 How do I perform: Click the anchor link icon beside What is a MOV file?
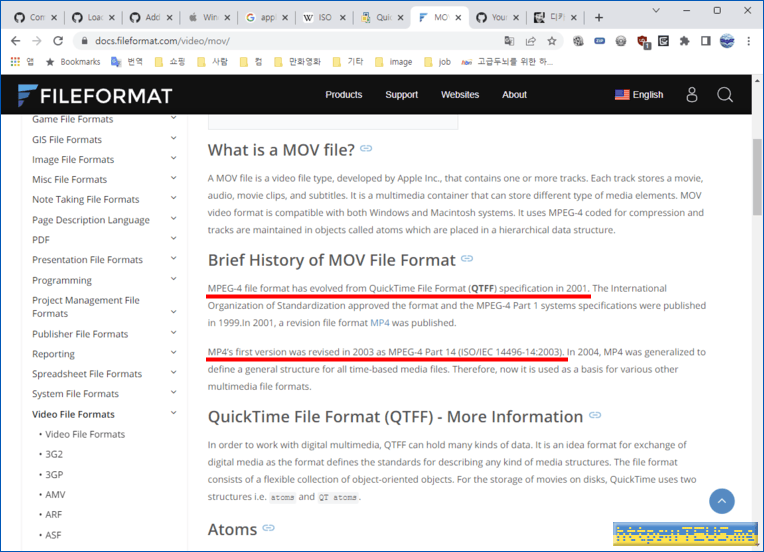pyautogui.click(x=366, y=148)
